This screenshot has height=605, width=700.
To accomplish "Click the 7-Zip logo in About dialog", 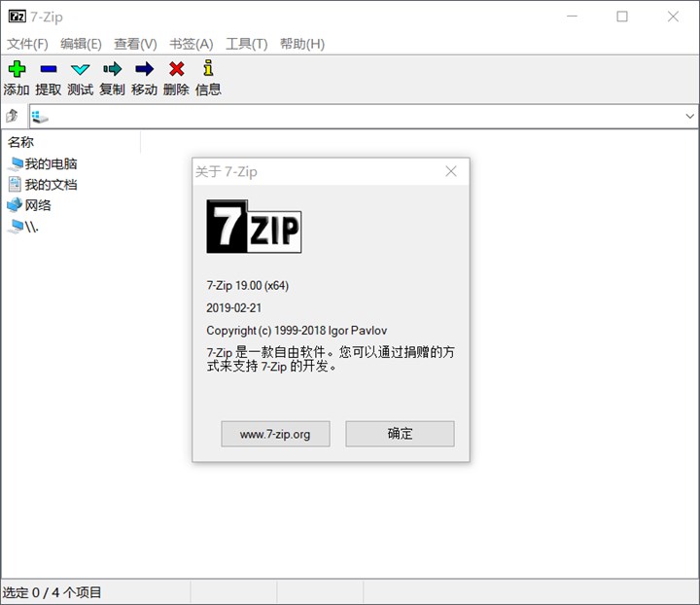I will (x=254, y=227).
